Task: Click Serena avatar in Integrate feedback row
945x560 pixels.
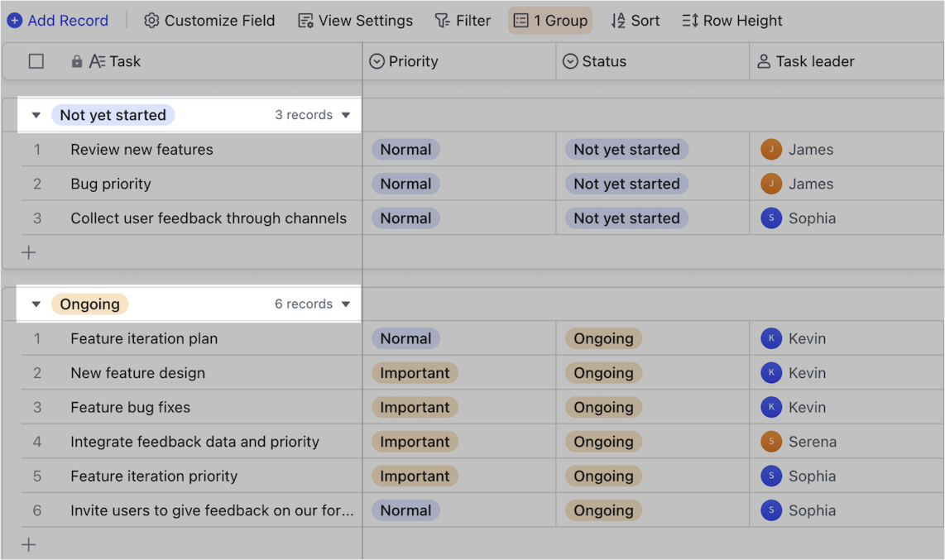Action: pyautogui.click(x=771, y=442)
